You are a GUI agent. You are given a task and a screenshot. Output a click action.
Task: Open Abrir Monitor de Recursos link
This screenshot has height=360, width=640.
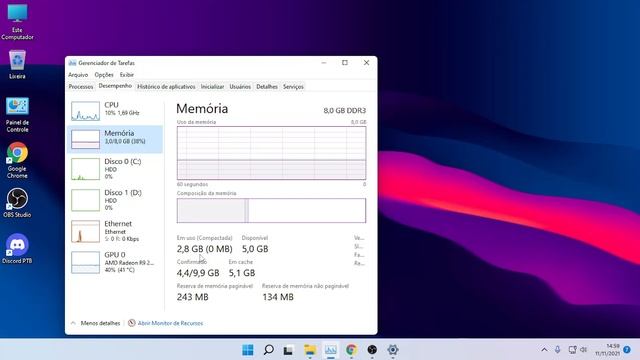click(x=170, y=323)
